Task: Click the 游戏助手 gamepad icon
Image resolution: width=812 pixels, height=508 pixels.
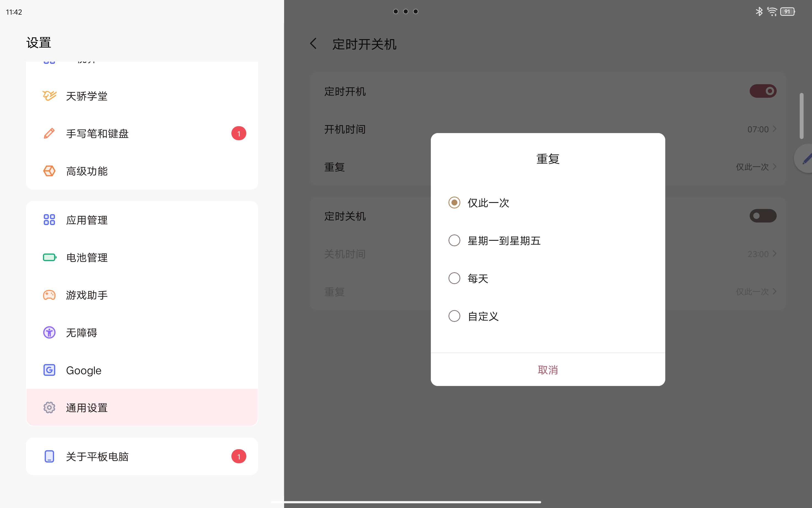Action: point(49,295)
